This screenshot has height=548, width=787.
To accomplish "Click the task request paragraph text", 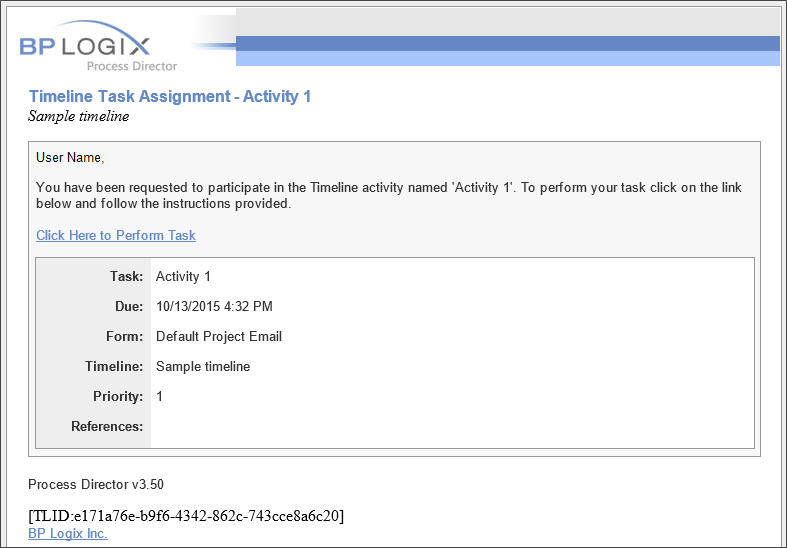I will [388, 195].
